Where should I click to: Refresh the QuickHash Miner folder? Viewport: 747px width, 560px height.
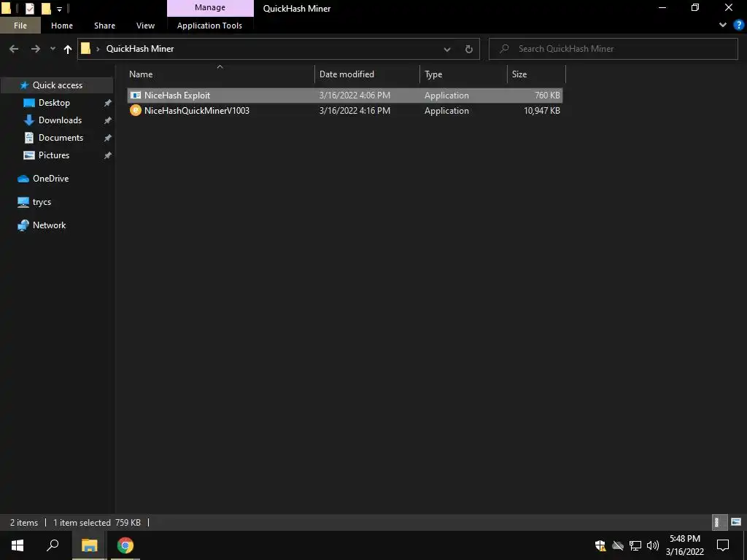click(x=469, y=49)
